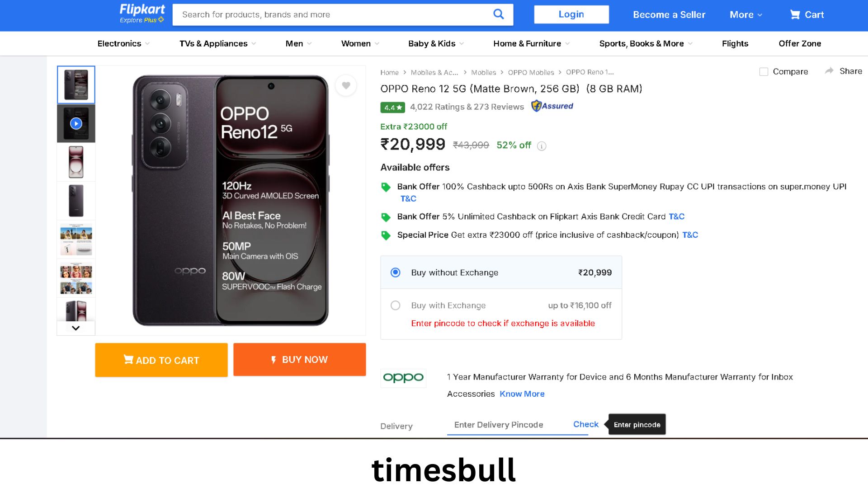Open price details info icon

542,146
